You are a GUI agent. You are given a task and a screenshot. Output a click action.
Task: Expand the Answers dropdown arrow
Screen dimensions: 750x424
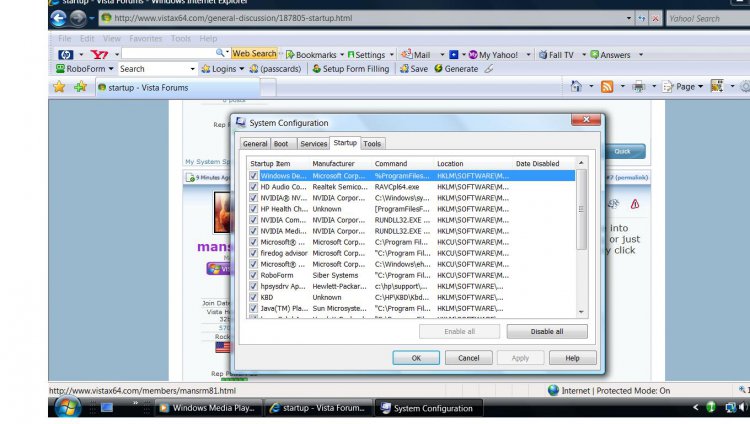(x=641, y=55)
